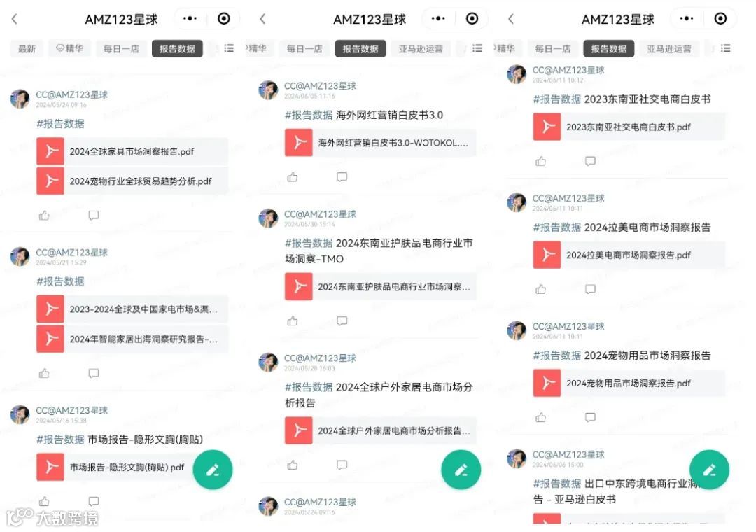Tap the green compose button in the right panel
The height and width of the screenshot is (532, 756).
(x=709, y=470)
